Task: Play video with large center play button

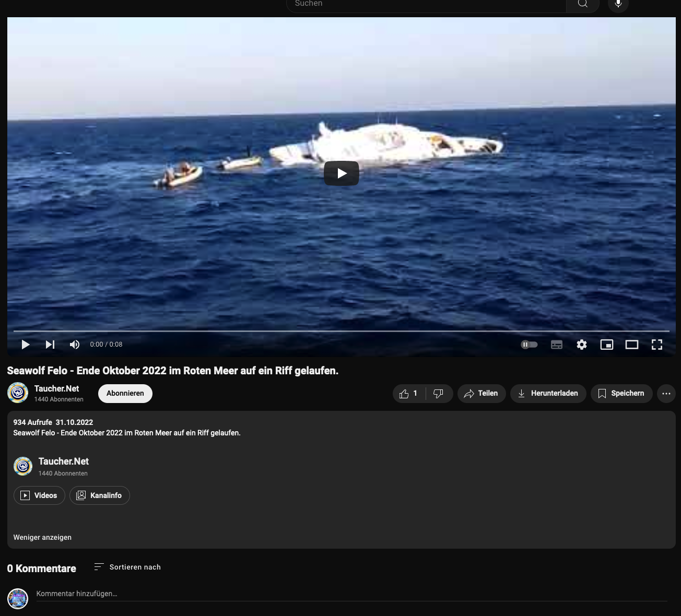Action: pyautogui.click(x=342, y=173)
